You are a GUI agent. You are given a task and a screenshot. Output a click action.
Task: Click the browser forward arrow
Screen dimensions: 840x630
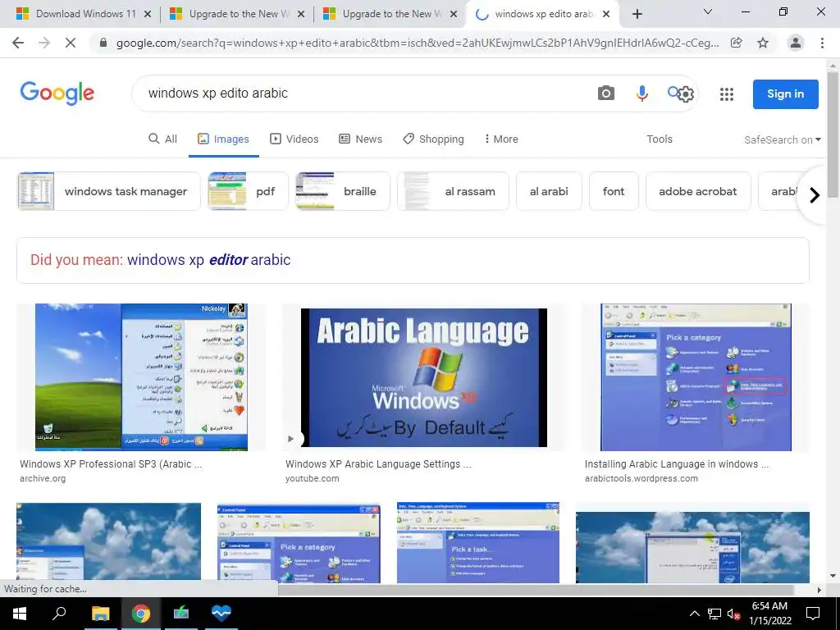pos(44,43)
